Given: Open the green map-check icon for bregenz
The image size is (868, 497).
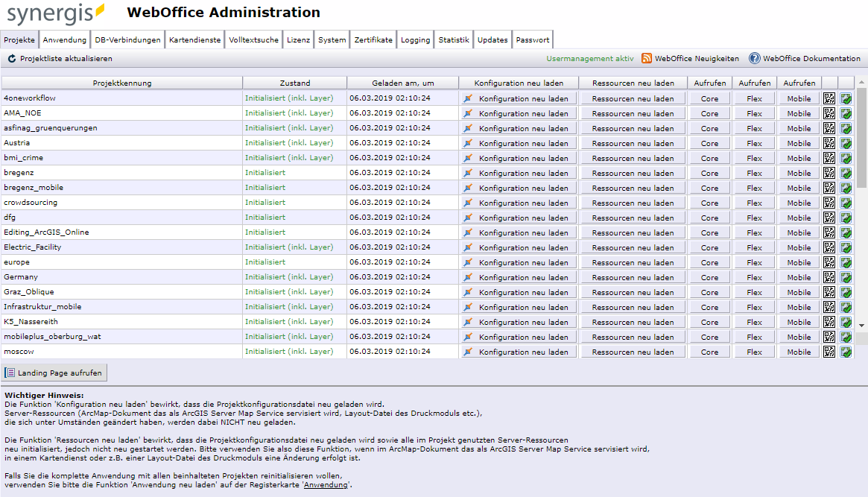Looking at the screenshot, I should click(x=846, y=172).
